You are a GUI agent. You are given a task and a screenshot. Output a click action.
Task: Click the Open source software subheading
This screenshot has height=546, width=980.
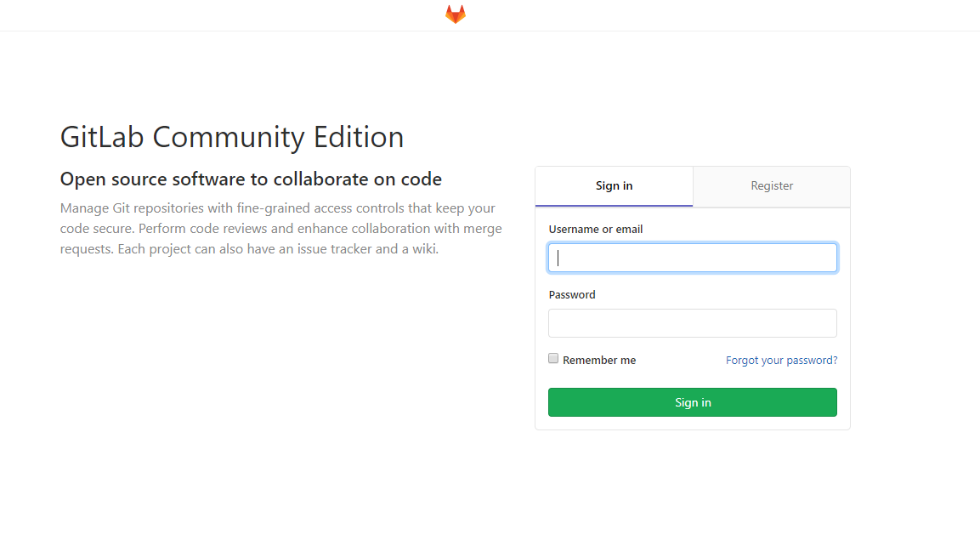251,179
